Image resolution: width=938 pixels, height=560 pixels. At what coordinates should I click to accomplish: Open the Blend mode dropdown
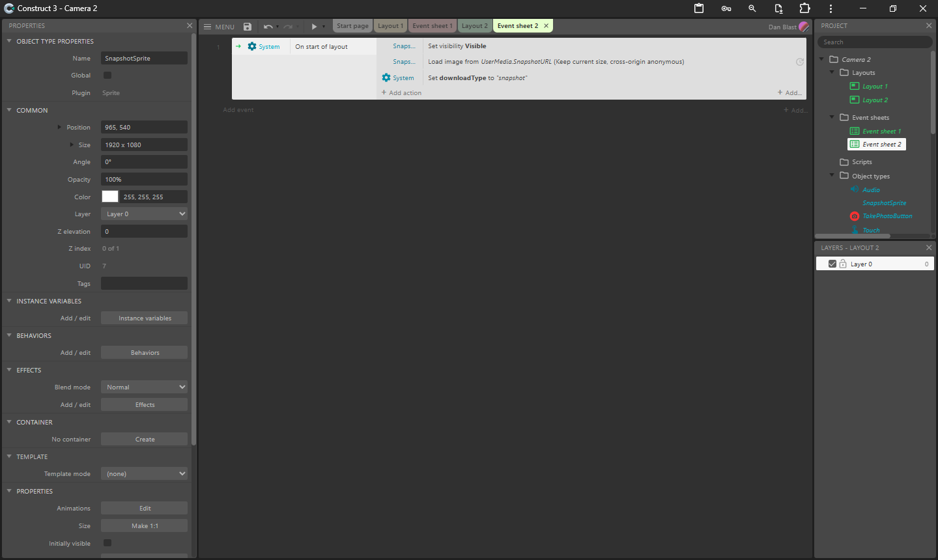coord(144,387)
